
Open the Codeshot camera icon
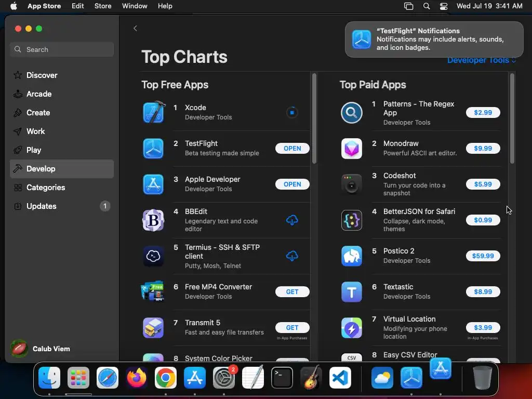(x=352, y=184)
